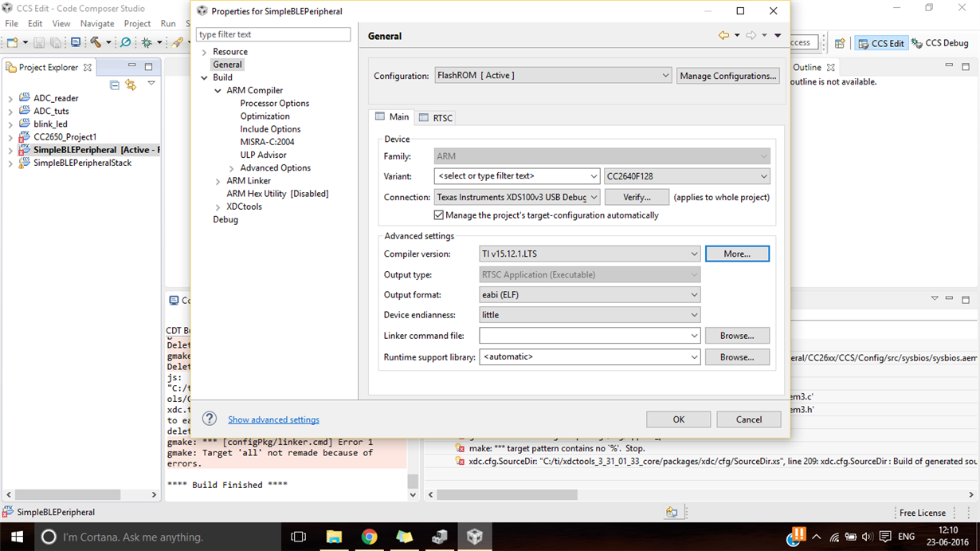Click the Build hammer icon
Screen dimensions: 980x551
pyautogui.click(x=96, y=42)
